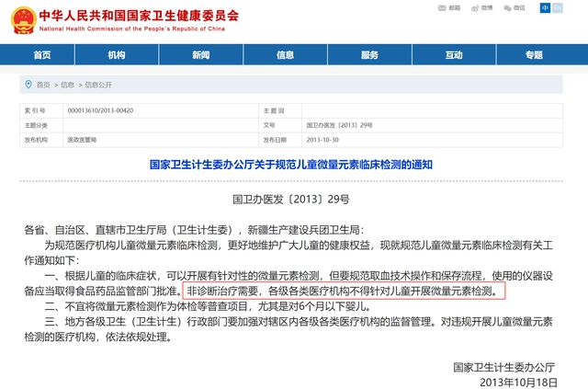Viewport: 588px width, 389px height.
Task: Open the 互动 navigation tab
Action: [454, 55]
